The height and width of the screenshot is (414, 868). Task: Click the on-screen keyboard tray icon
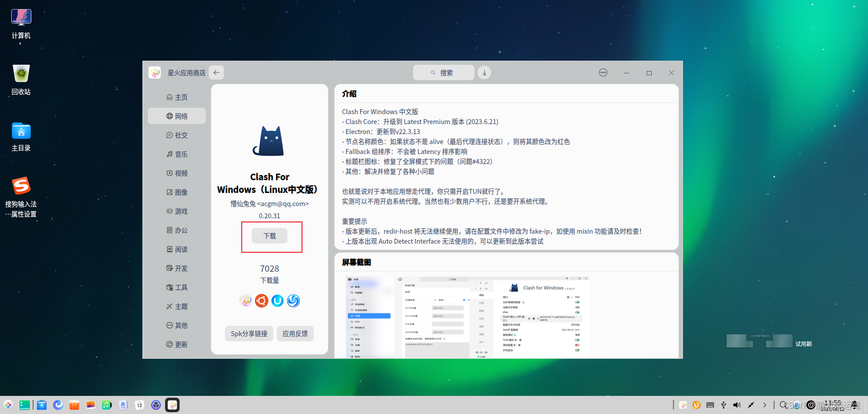point(710,405)
